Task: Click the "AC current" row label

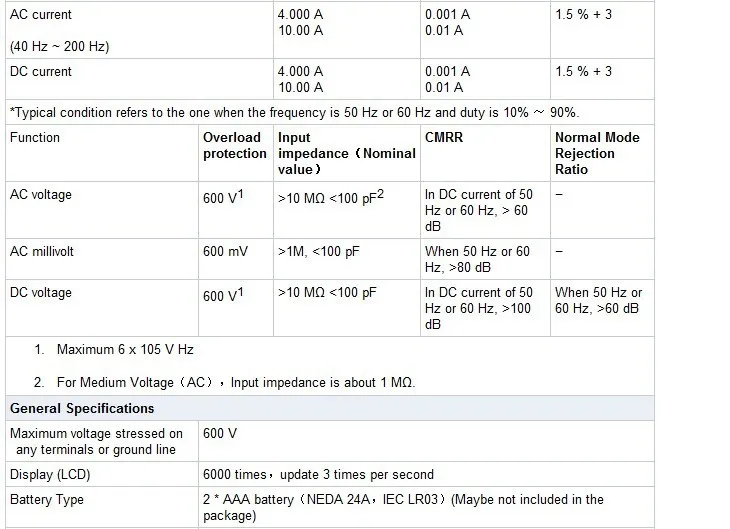Action: click(x=41, y=15)
